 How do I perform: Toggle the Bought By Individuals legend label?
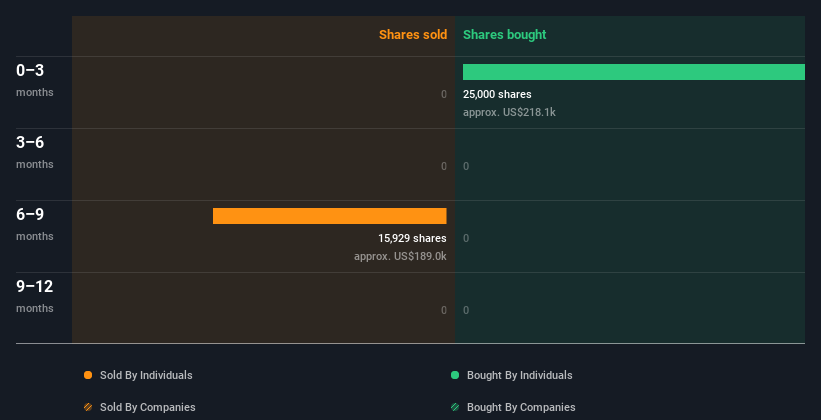click(519, 375)
